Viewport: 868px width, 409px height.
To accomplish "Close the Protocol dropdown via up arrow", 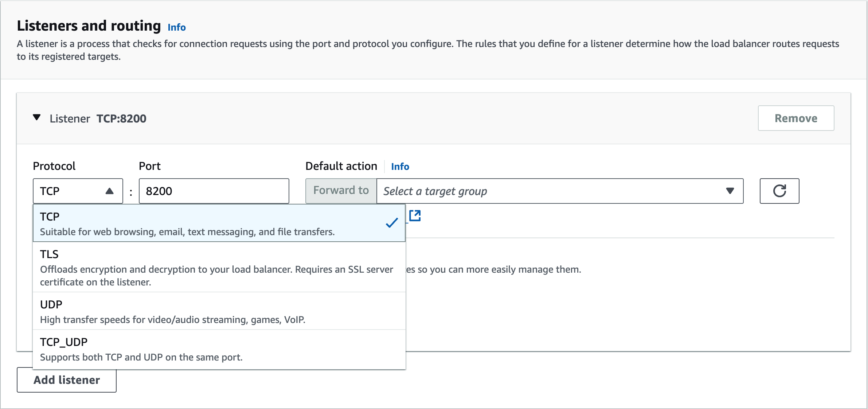I will click(109, 191).
